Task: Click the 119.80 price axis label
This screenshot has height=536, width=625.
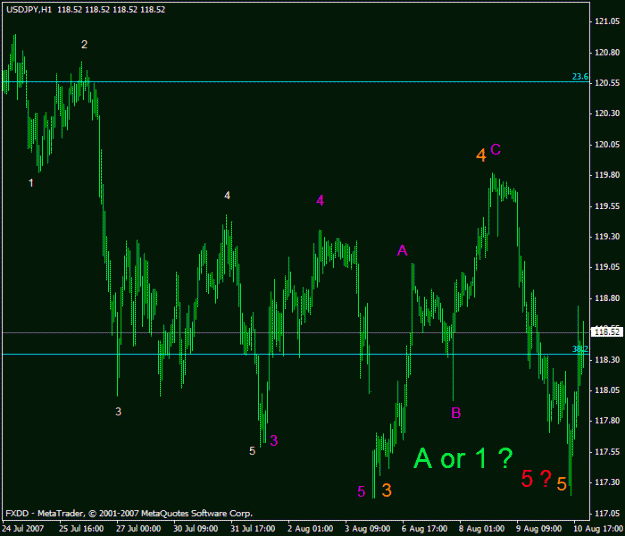Action: [x=607, y=175]
